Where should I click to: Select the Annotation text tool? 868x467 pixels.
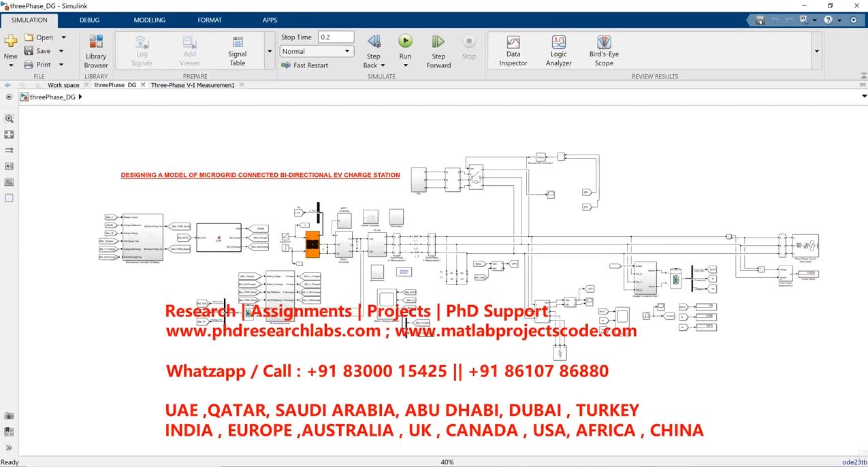tap(9, 166)
